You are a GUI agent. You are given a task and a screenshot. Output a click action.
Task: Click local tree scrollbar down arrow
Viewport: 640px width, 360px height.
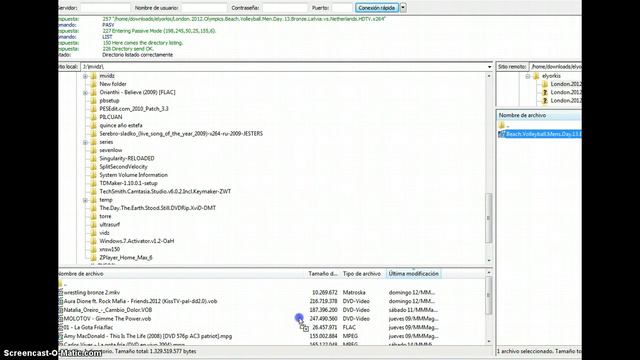point(489,260)
